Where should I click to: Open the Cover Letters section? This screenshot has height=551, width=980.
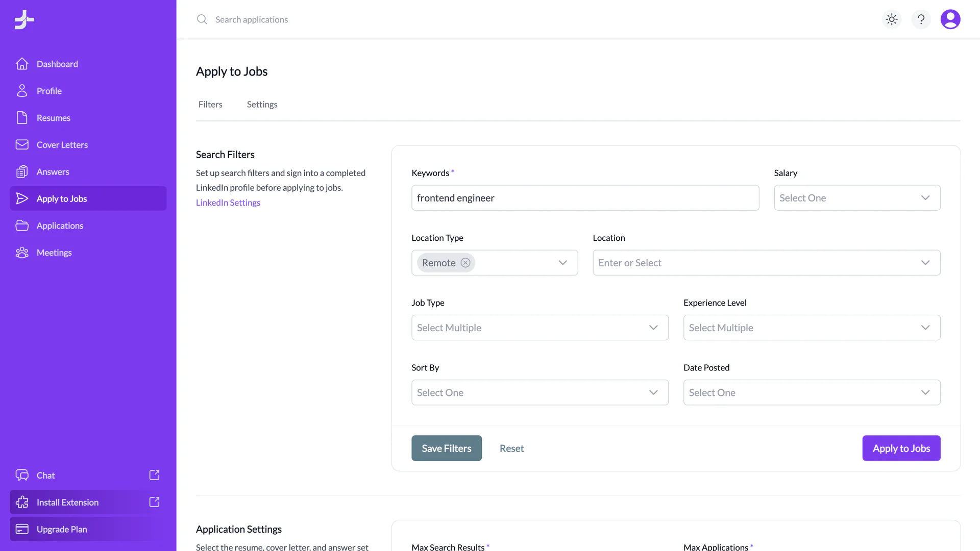[x=62, y=144]
